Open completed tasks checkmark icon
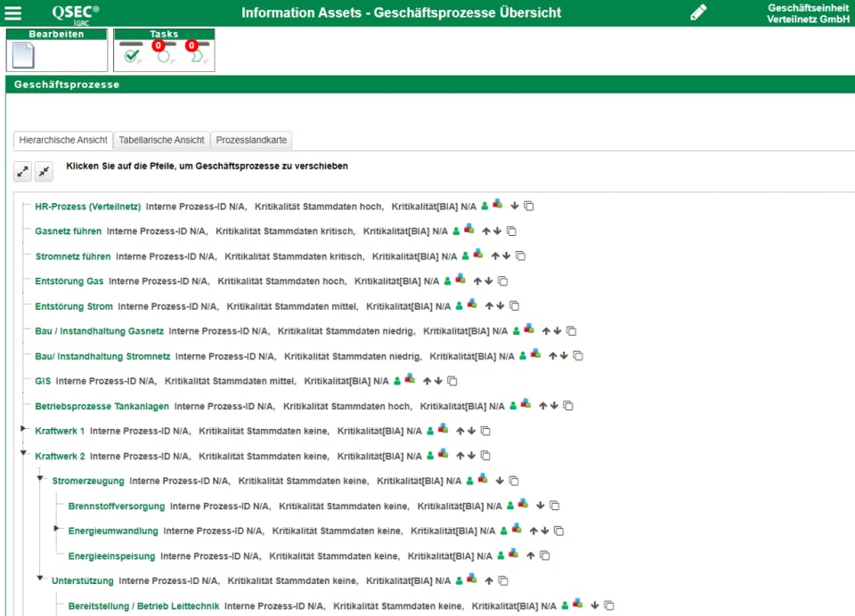Image resolution: width=855 pixels, height=616 pixels. click(132, 55)
